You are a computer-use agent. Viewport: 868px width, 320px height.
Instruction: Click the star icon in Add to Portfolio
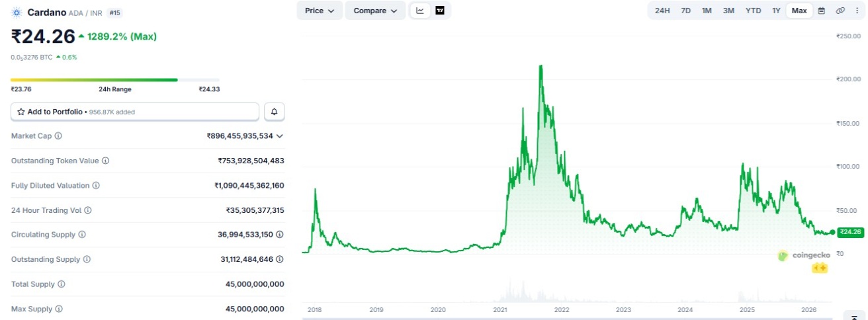[21, 112]
